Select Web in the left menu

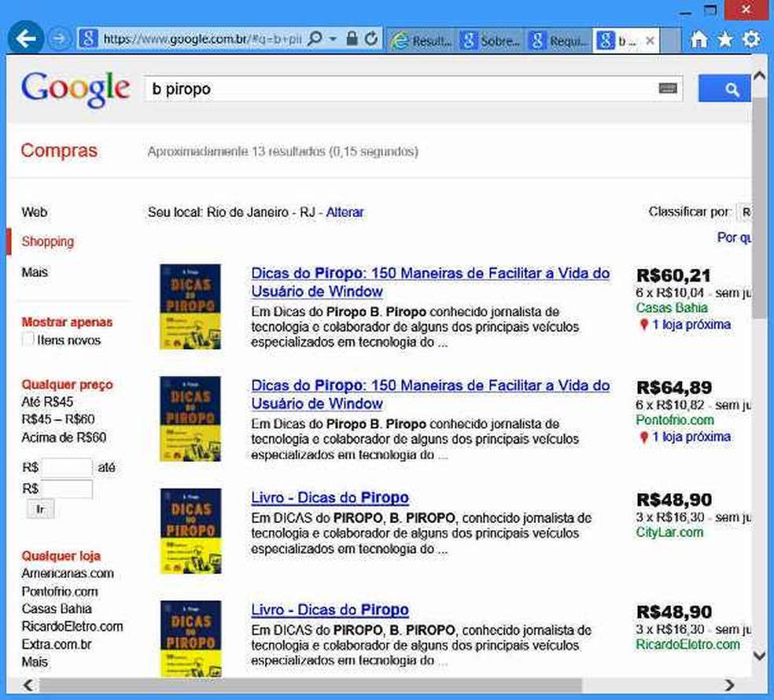click(x=34, y=212)
